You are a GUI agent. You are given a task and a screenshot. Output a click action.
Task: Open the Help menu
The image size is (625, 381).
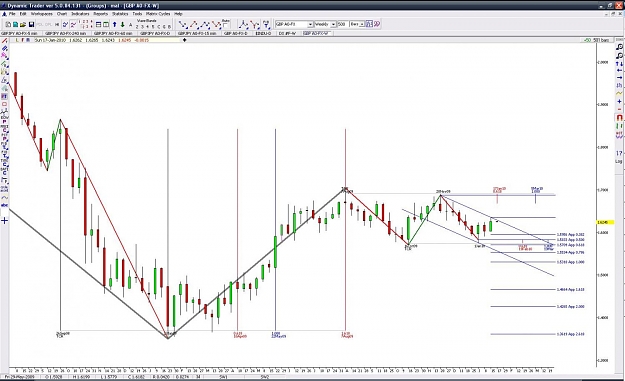tap(178, 14)
